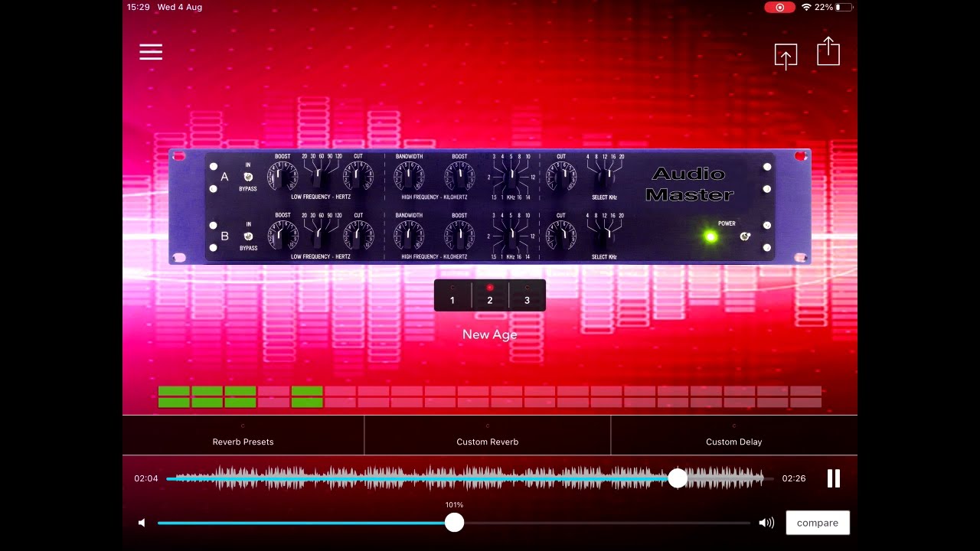Image resolution: width=980 pixels, height=551 pixels.
Task: Click the volume slider handle at 101%
Action: pyautogui.click(x=455, y=523)
